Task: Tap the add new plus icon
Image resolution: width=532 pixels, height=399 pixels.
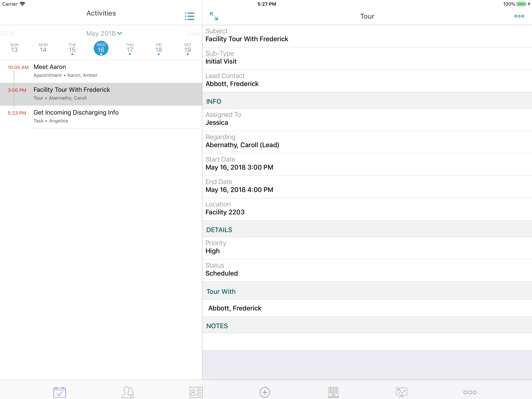Action: pos(265,392)
